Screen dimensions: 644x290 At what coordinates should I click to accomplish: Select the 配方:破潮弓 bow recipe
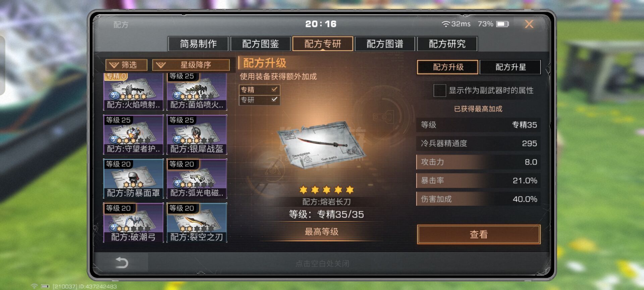(x=133, y=223)
